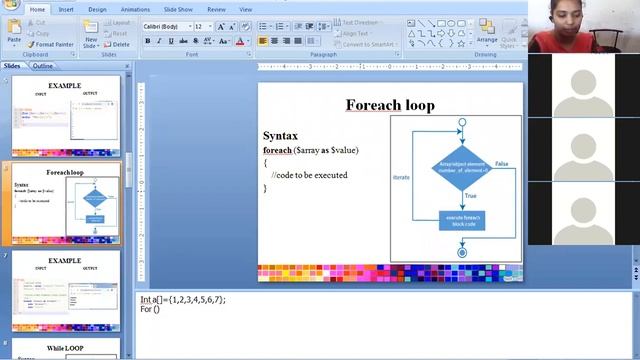Click the Foreach loop slide title
The image size is (640, 360).
(390, 105)
